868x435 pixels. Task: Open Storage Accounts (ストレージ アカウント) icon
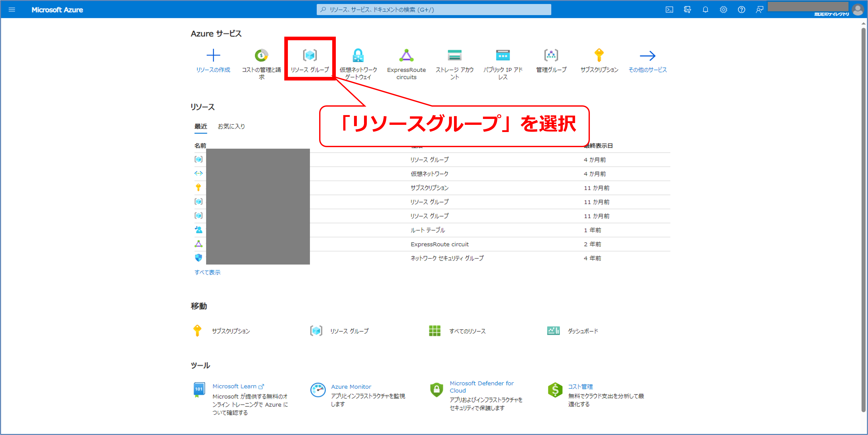(454, 56)
